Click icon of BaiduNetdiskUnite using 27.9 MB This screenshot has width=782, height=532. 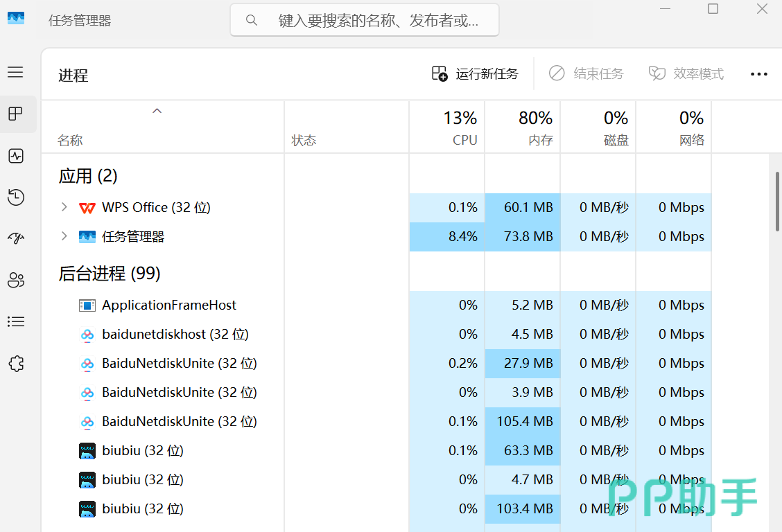click(87, 364)
